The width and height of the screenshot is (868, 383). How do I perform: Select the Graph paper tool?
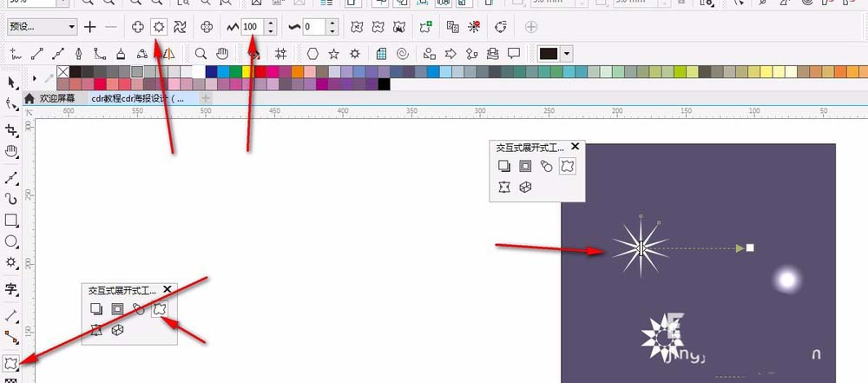tap(381, 54)
